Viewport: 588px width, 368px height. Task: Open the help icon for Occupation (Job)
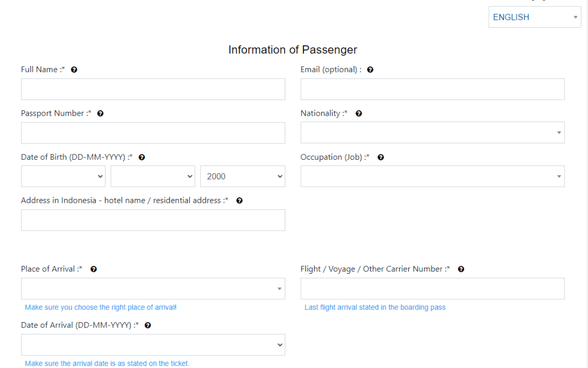point(381,158)
